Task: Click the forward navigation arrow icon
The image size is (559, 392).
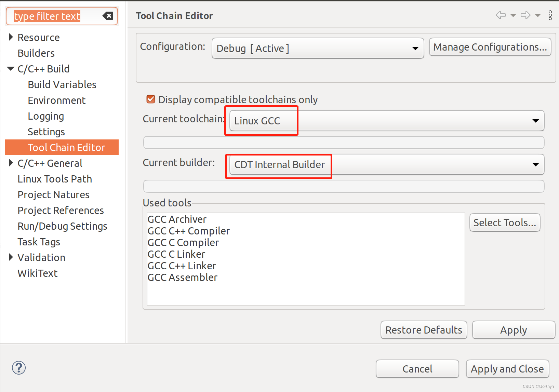Action: point(525,15)
